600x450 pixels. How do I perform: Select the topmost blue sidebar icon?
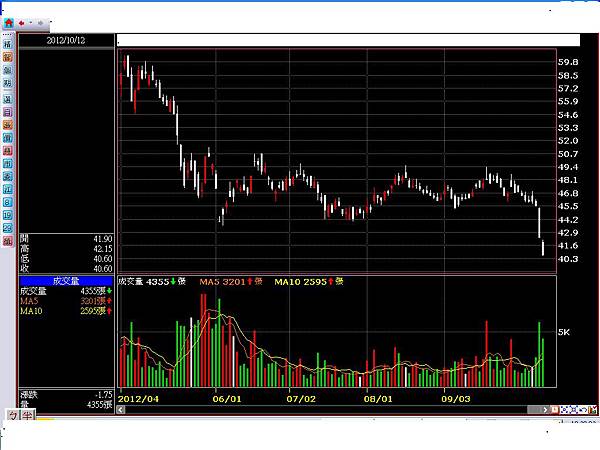click(8, 44)
